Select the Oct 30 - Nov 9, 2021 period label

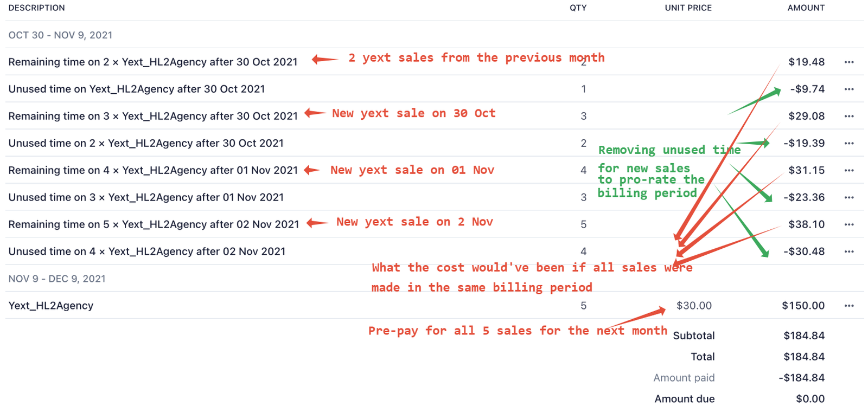pos(60,35)
